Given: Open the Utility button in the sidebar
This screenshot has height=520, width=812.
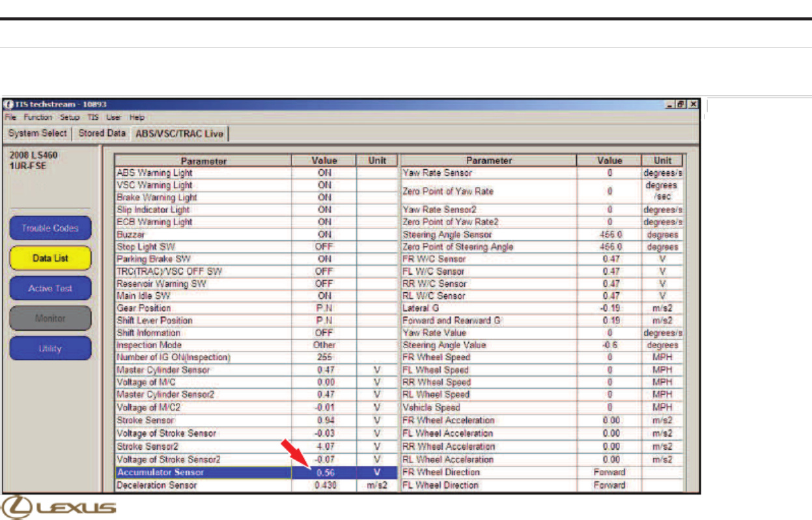Looking at the screenshot, I should tap(50, 348).
